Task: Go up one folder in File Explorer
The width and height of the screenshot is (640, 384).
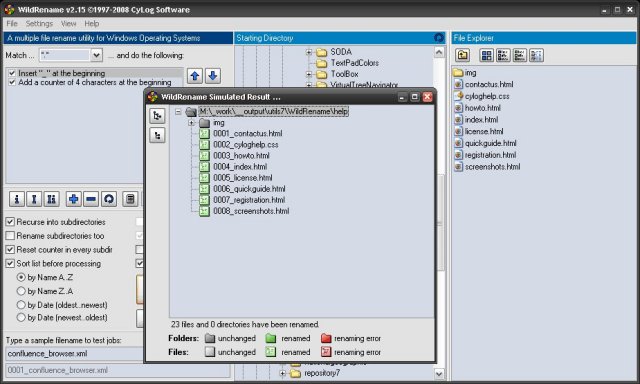Action: coord(462,55)
